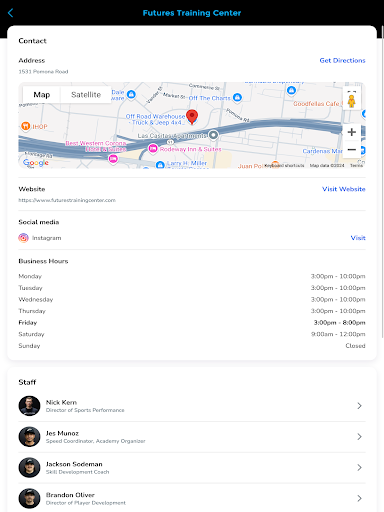Viewport: 384px width, 512px height.
Task: Click the futurestrainingcenter.com URL text
Action: click(67, 200)
